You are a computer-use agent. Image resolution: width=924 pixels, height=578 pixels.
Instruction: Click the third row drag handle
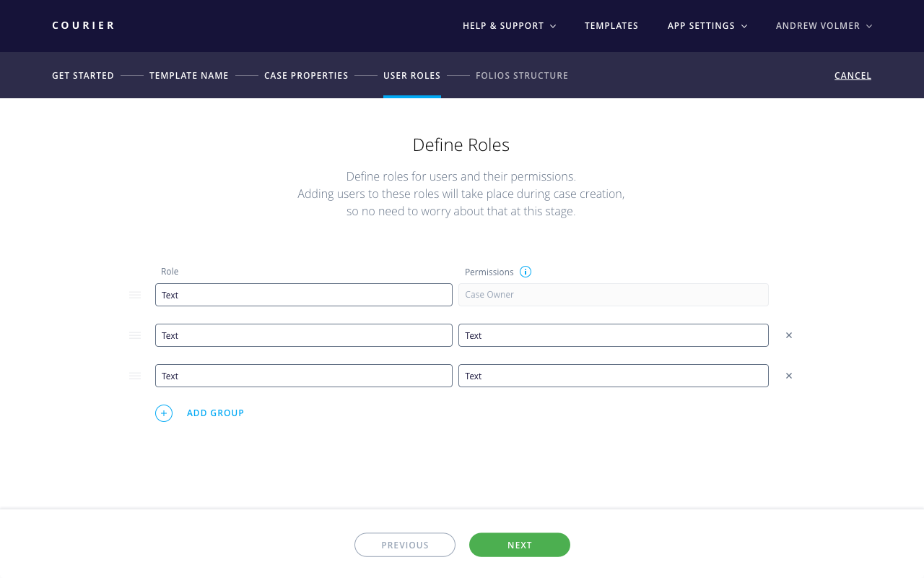click(x=135, y=376)
